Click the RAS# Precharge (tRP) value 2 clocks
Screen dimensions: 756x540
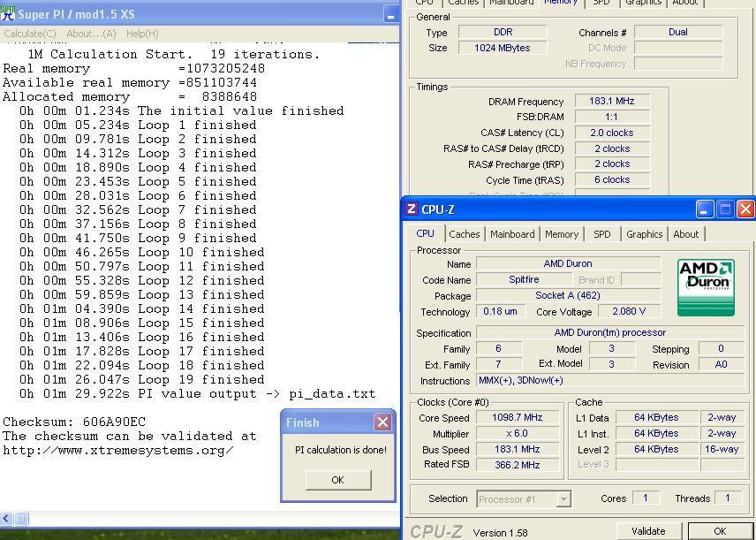coord(612,164)
